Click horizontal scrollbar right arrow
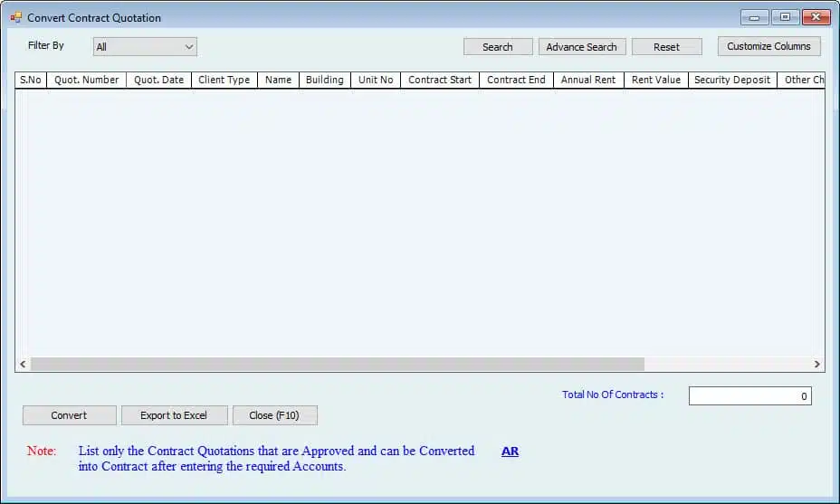Viewport: 840px width, 504px height. click(817, 365)
